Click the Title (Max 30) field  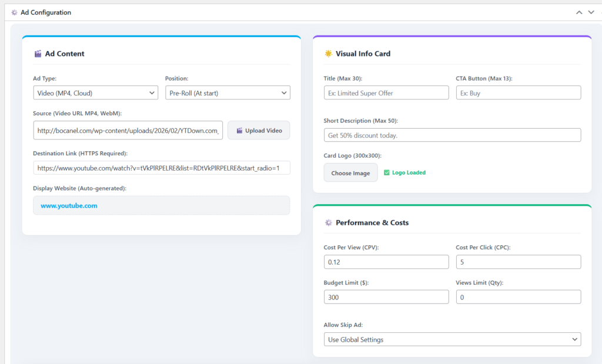coord(386,93)
